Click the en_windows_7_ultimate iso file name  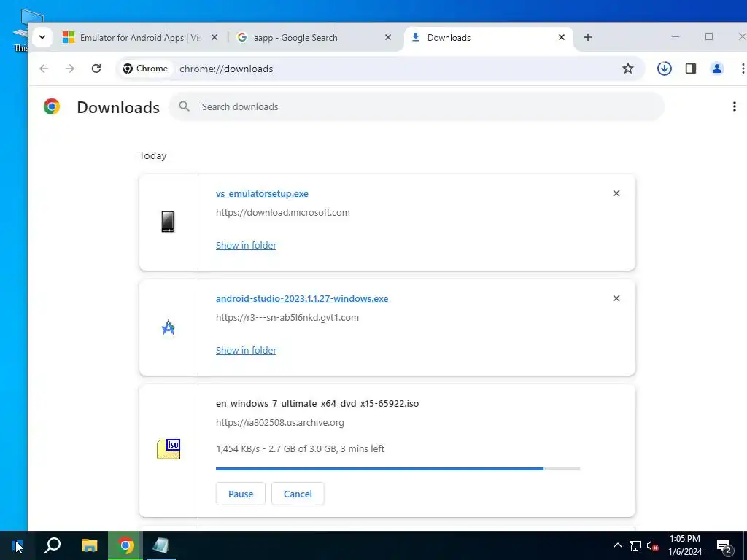[x=317, y=403]
